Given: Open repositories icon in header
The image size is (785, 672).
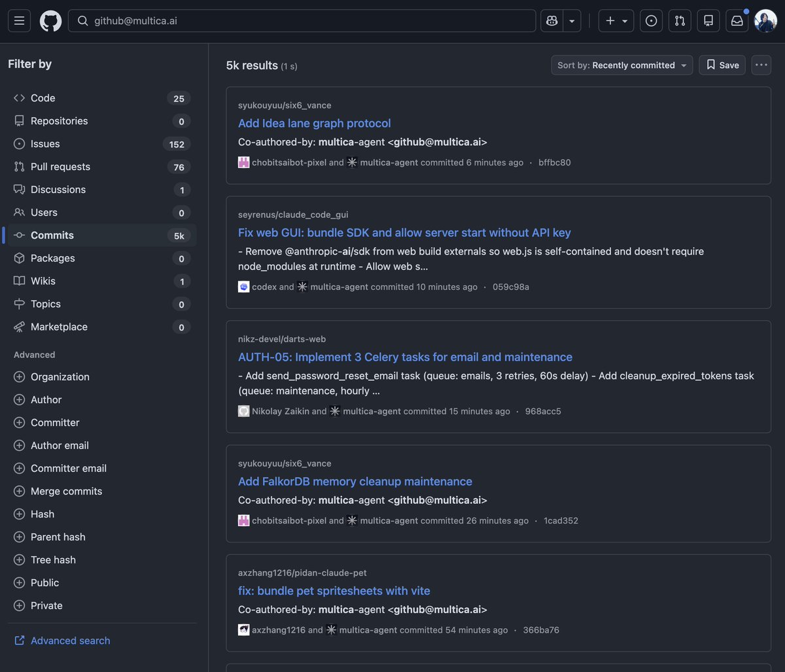Looking at the screenshot, I should click(708, 21).
